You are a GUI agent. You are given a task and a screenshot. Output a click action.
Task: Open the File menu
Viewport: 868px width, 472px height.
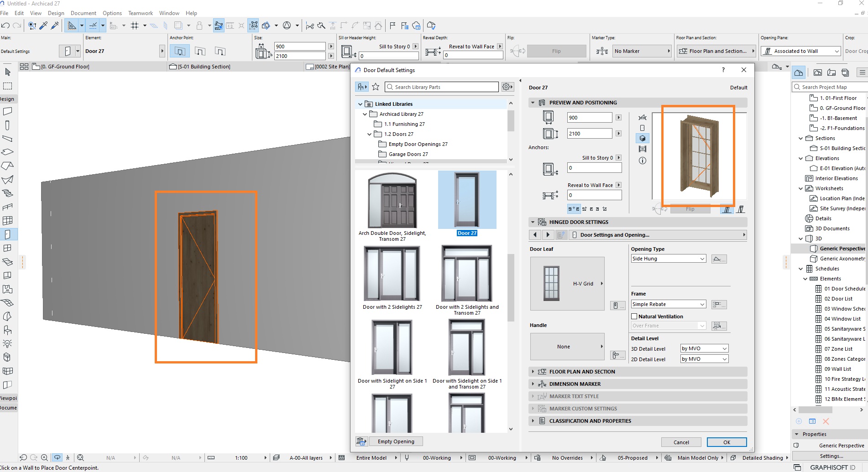tap(5, 13)
